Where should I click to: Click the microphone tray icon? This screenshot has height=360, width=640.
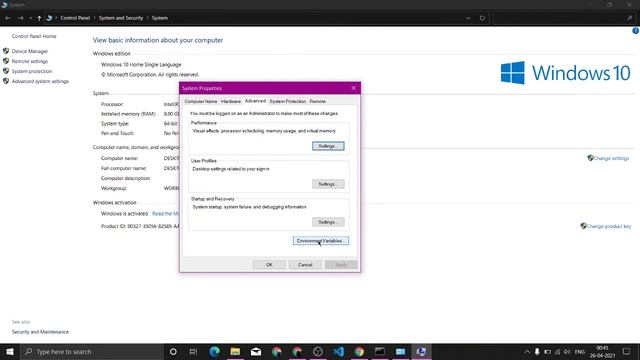tap(537, 351)
